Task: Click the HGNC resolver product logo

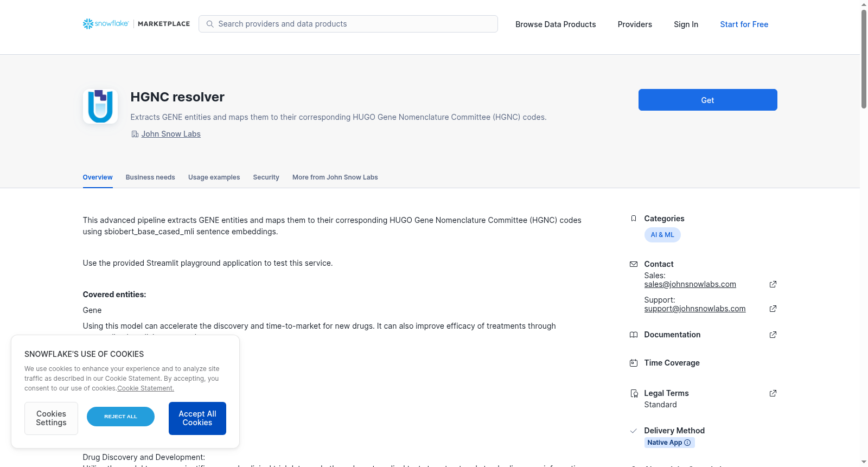Action: coord(100,106)
